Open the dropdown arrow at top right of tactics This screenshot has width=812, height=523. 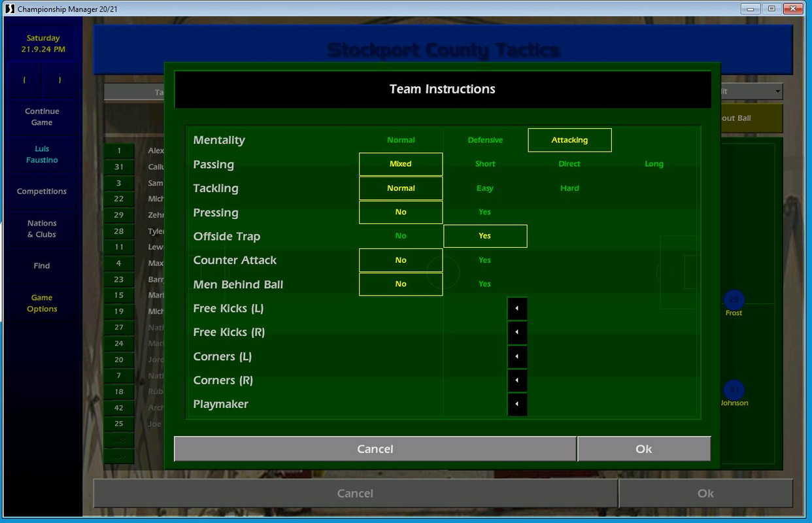click(x=777, y=92)
